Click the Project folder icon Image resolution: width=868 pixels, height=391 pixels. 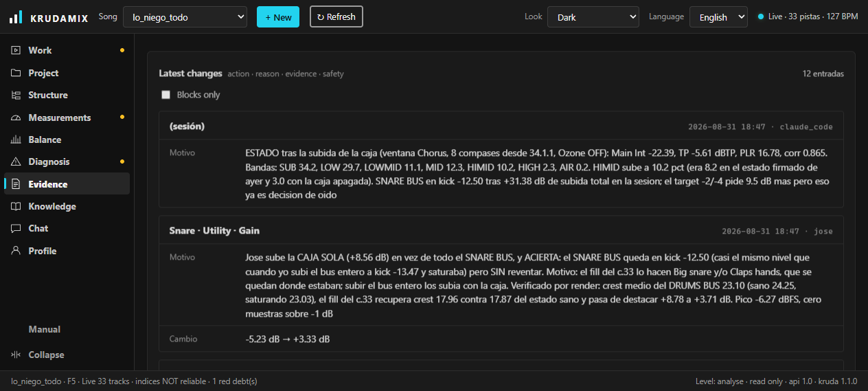coord(16,73)
